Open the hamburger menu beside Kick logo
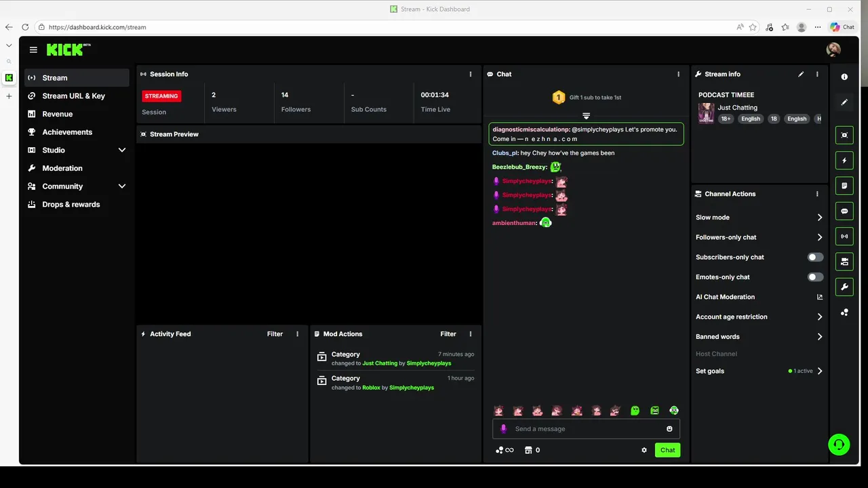868x488 pixels. (33, 49)
